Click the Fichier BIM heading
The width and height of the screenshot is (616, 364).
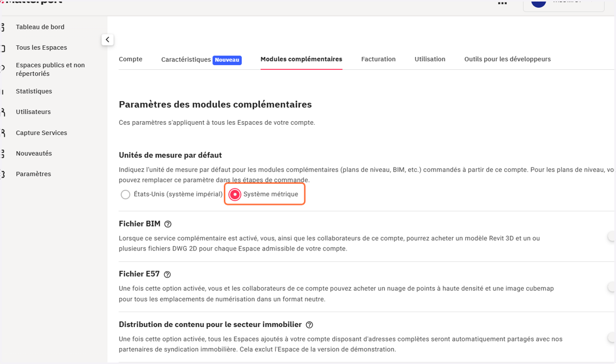pos(140,224)
